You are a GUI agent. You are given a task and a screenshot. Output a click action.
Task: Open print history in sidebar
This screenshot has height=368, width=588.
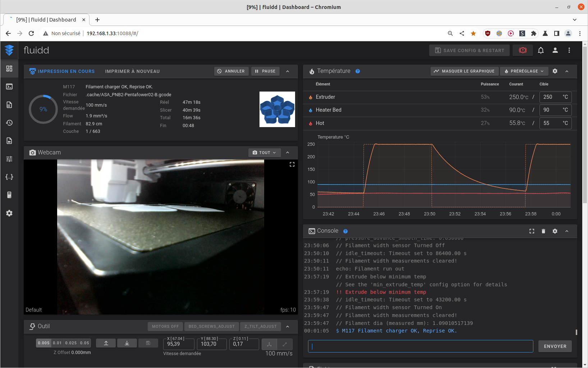9,123
